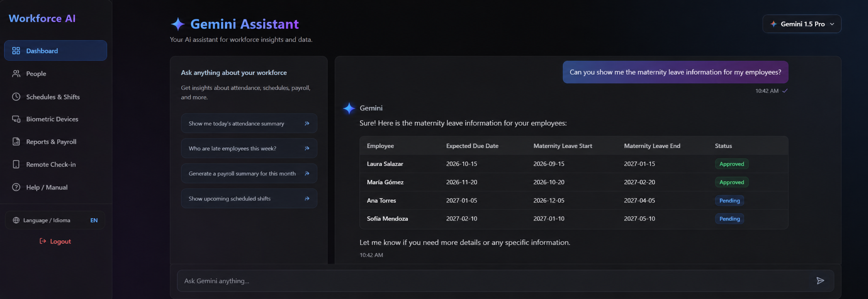This screenshot has height=299, width=868.
Task: Click the Workforce AI logo text
Action: [x=42, y=18]
